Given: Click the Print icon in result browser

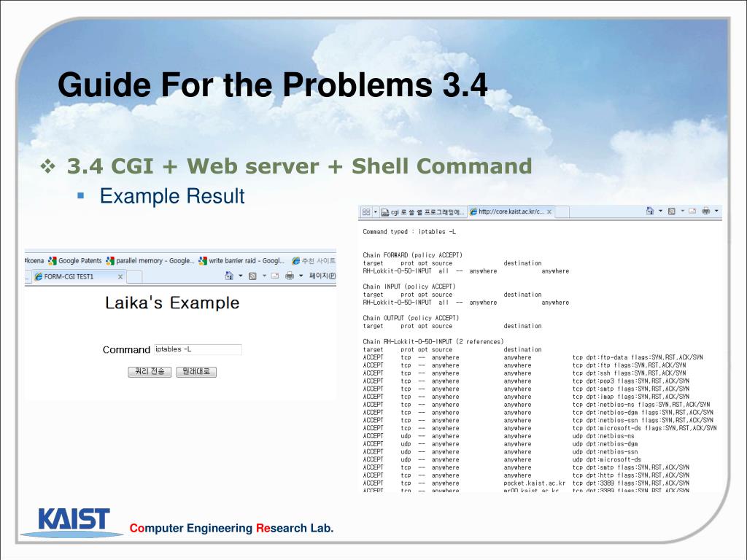Looking at the screenshot, I should click(x=705, y=211).
